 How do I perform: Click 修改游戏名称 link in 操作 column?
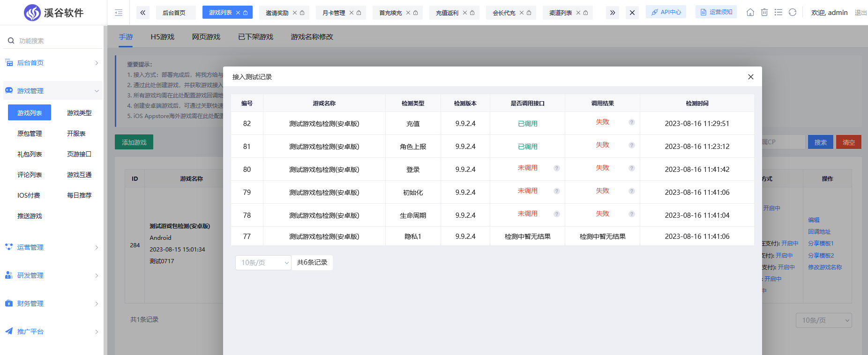(825, 267)
